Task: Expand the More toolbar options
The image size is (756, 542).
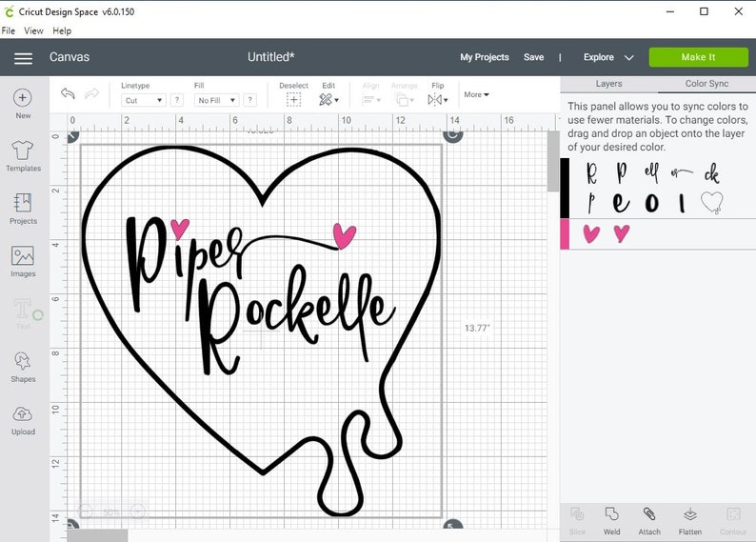Action: [x=476, y=94]
